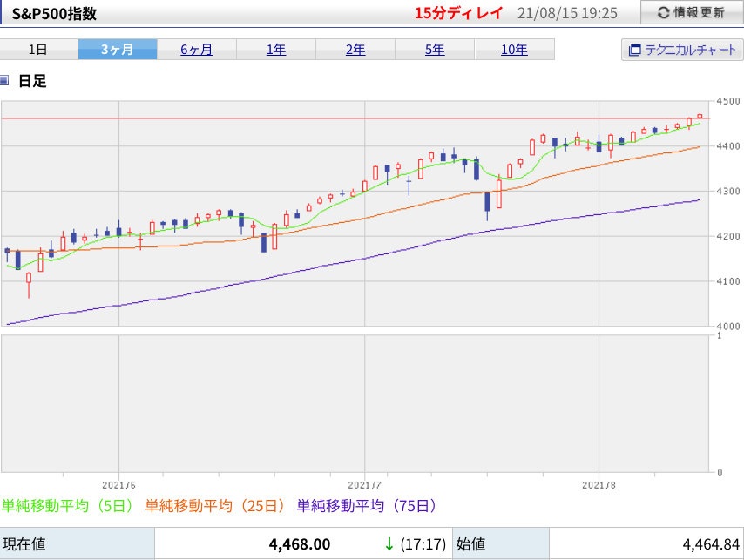Click the 2021/8 axis label

point(599,485)
